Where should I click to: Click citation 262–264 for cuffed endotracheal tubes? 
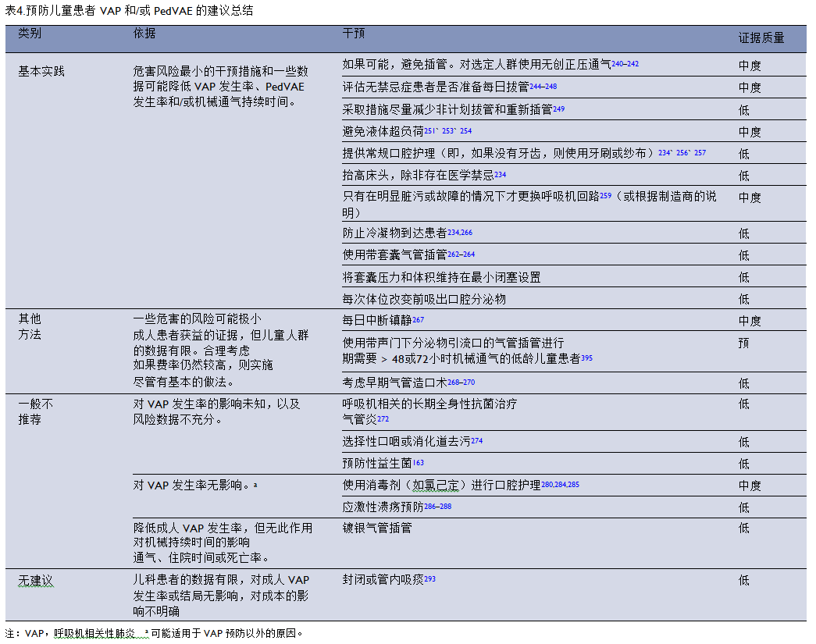click(x=461, y=254)
